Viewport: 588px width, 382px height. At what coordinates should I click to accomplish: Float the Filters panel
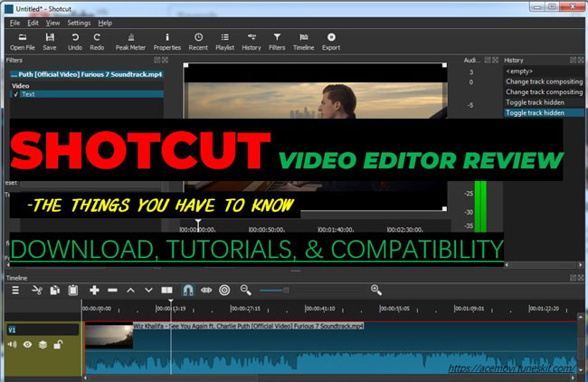(157, 60)
